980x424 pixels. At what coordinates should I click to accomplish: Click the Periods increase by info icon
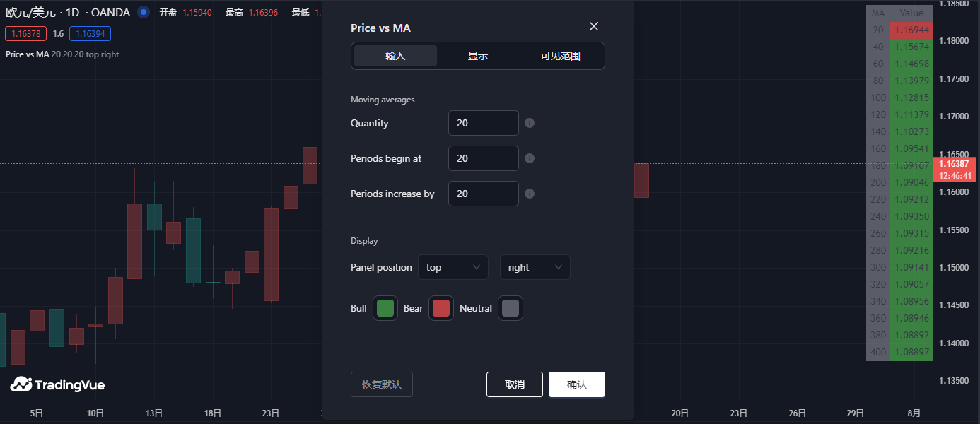tap(530, 194)
